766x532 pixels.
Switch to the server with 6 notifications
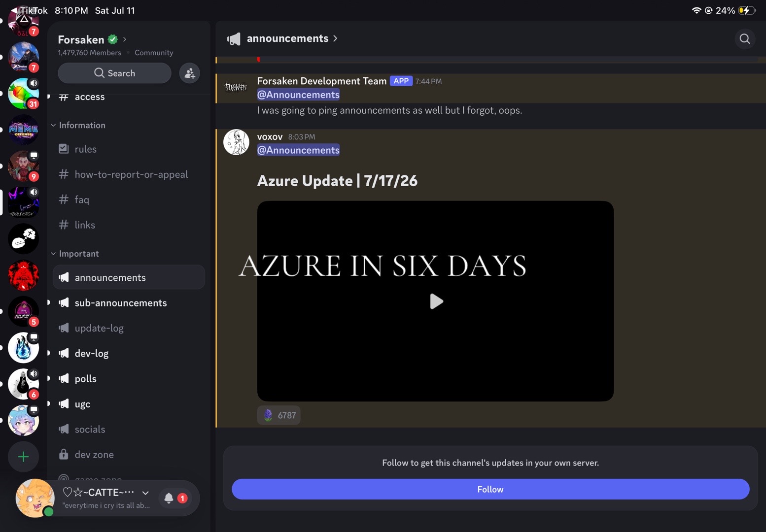point(23,384)
